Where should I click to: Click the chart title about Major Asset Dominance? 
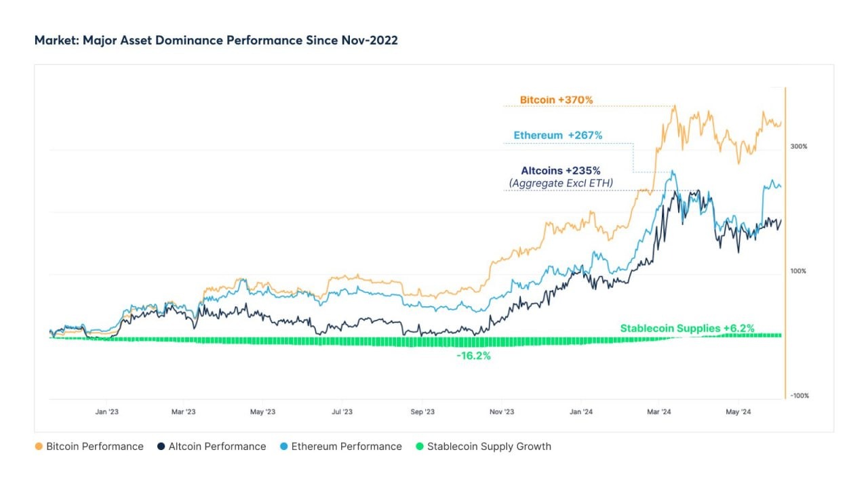pos(216,40)
